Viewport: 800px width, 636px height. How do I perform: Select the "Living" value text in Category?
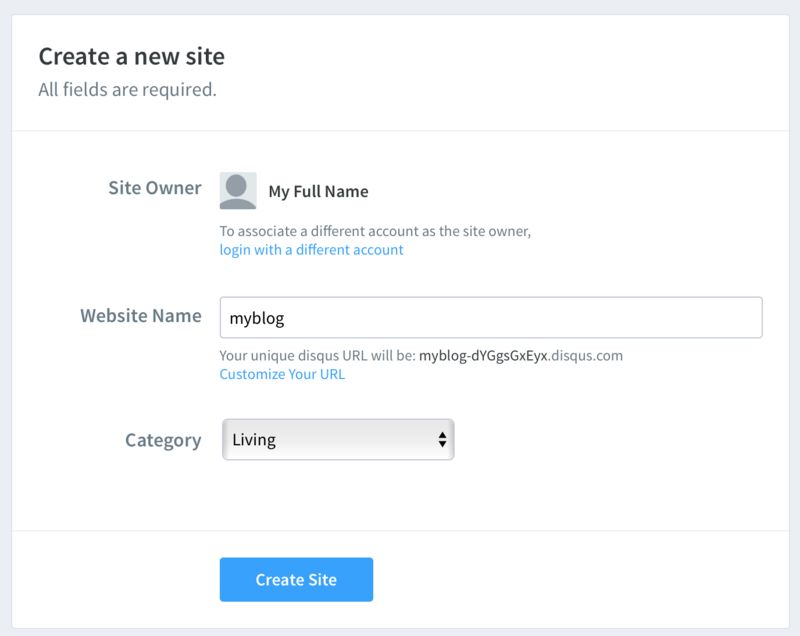[254, 439]
